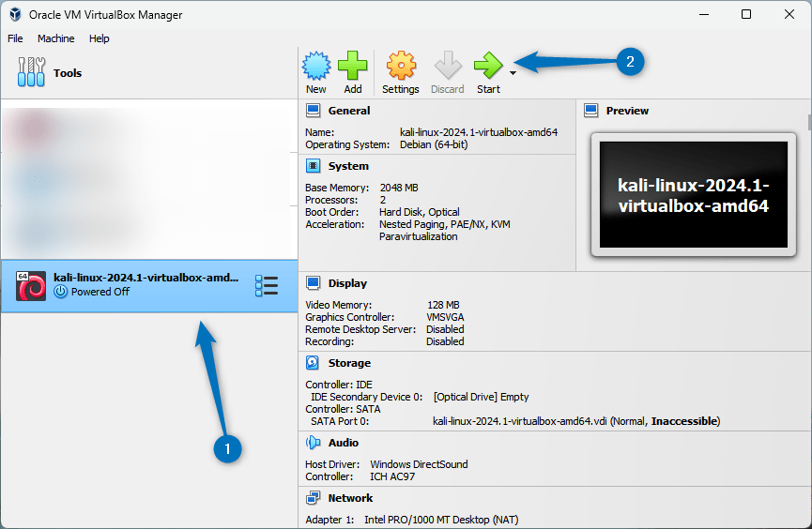Screen dimensions: 812x529
Task: Click the details pane vertical scrollbar
Action: coord(809,123)
